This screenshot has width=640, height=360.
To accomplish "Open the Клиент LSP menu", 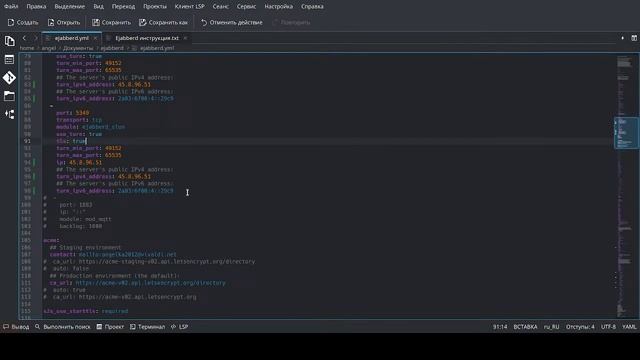I will click(189, 7).
